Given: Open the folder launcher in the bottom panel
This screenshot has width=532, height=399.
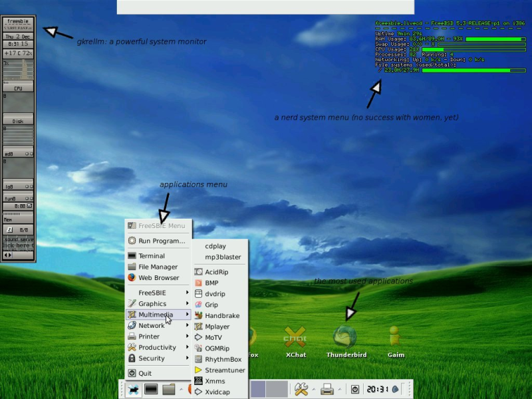Looking at the screenshot, I should 168,389.
